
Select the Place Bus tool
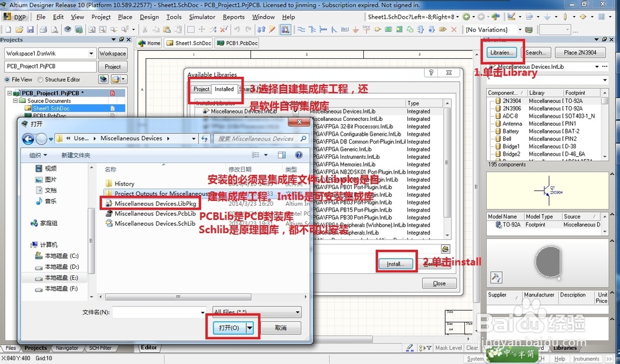pos(312,30)
